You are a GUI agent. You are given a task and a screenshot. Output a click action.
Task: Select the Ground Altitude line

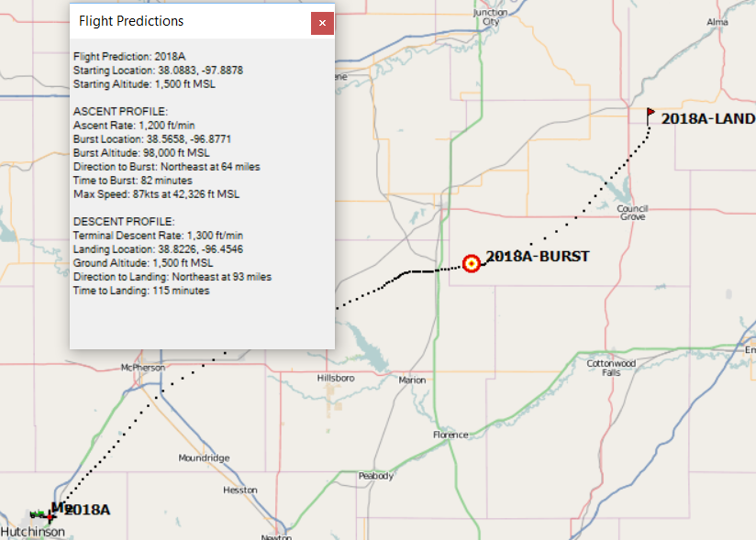point(143,263)
